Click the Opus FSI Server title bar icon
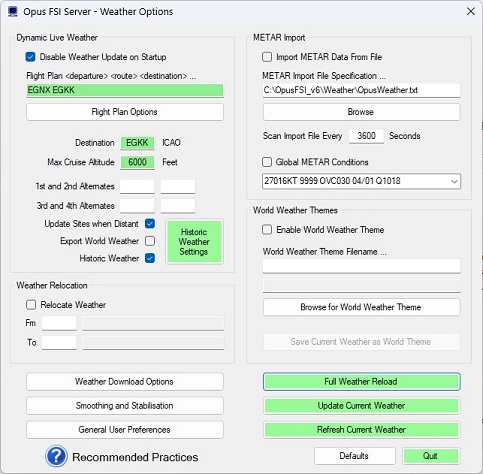Image resolution: width=483 pixels, height=474 pixels. 13,12
